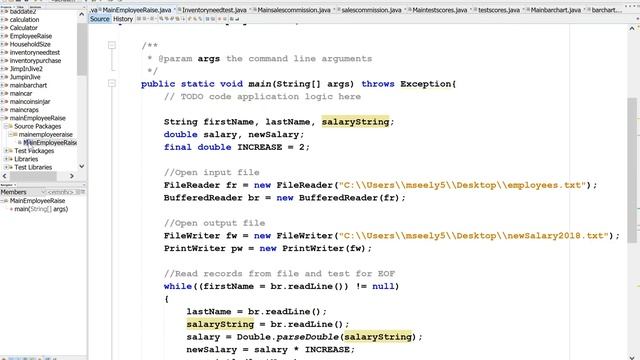
Task: Click the editor vertical scrollbar thumb
Action: 632,170
